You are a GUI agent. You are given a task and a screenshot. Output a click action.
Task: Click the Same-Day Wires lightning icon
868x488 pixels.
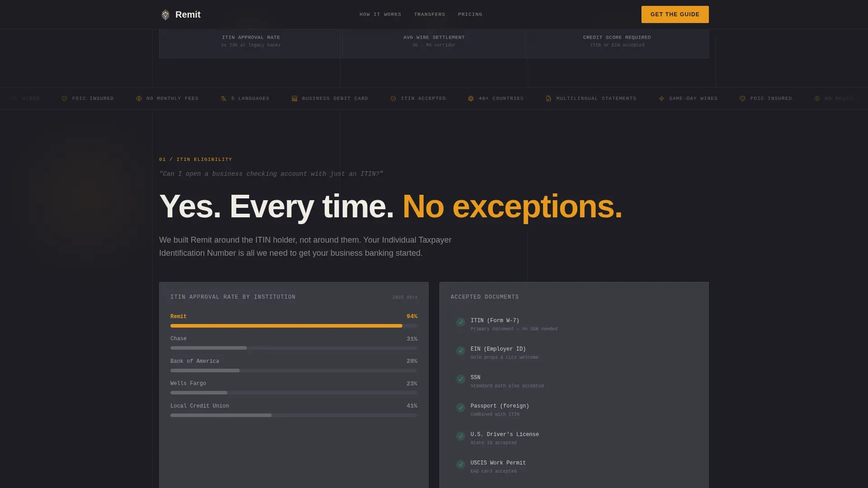tap(661, 99)
